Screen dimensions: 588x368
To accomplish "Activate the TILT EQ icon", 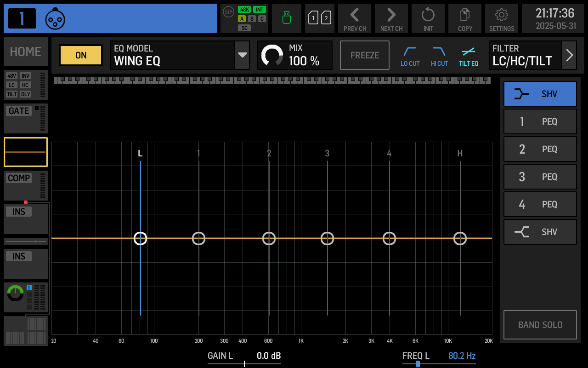I will point(469,55).
